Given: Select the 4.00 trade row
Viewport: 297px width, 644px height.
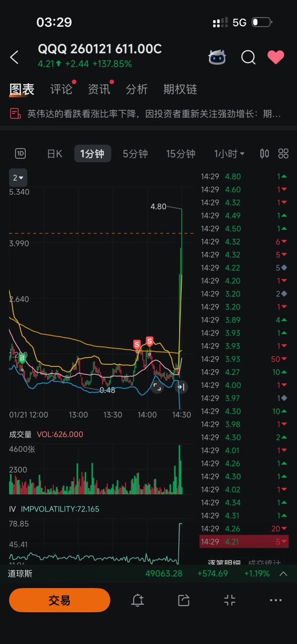Looking at the screenshot, I should pyautogui.click(x=245, y=385).
